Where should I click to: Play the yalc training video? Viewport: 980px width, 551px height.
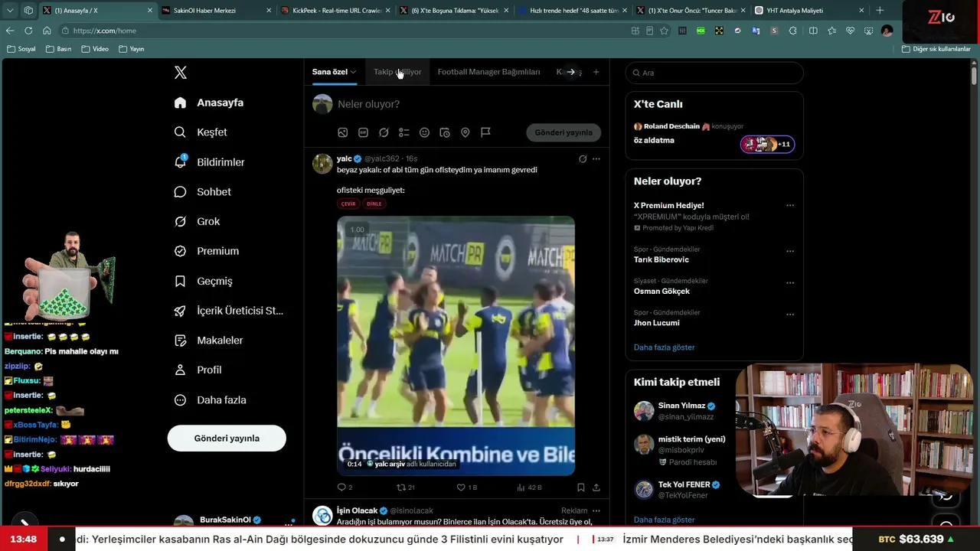[456, 345]
